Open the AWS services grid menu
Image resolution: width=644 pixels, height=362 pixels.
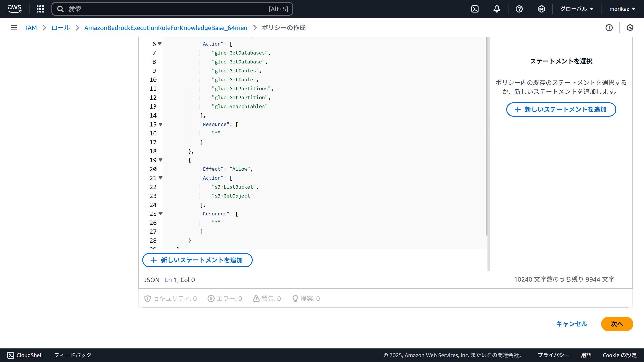pos(40,9)
